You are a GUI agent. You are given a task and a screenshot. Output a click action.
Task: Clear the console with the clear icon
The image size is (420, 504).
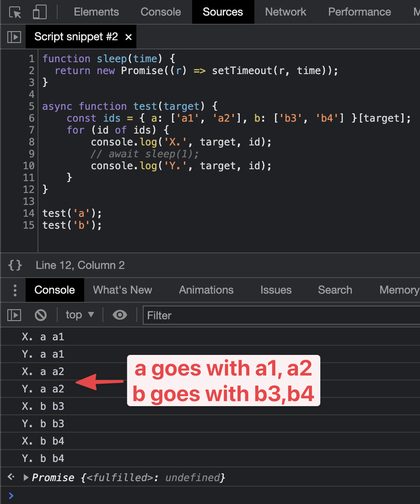pyautogui.click(x=41, y=315)
